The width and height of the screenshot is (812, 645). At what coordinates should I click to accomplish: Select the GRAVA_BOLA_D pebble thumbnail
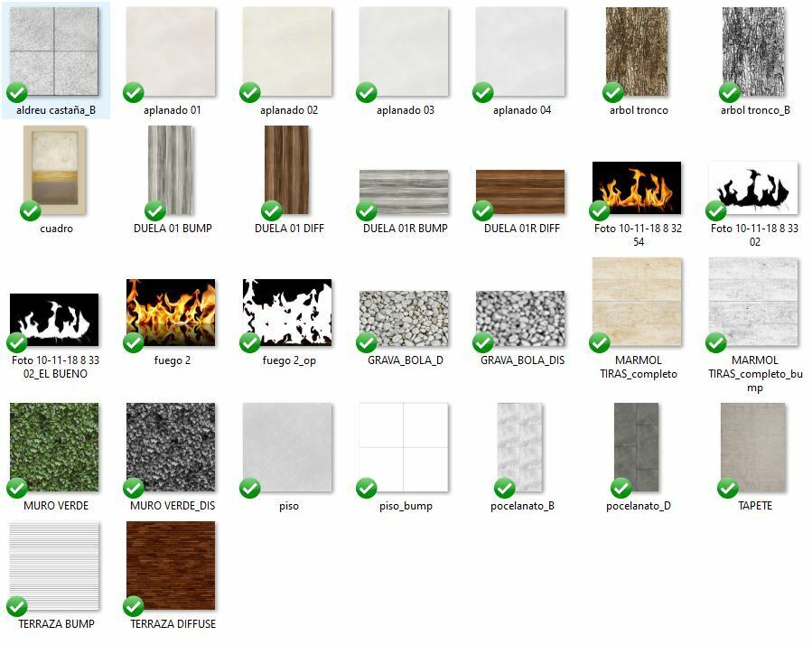click(404, 318)
